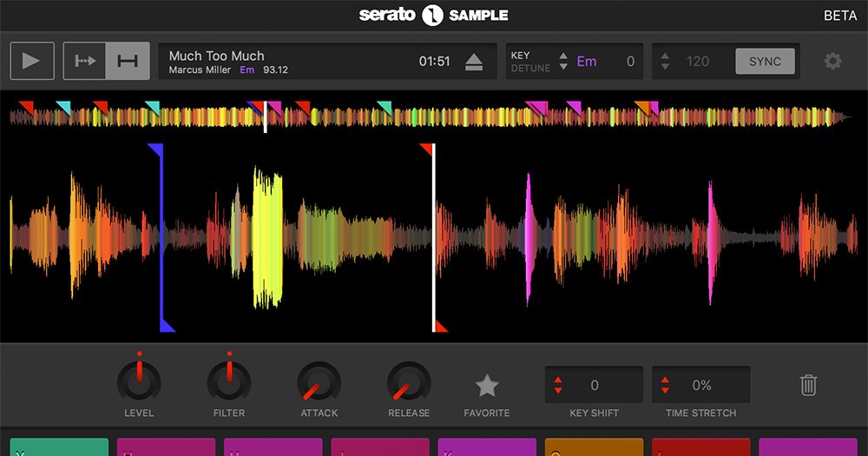Click the KEY SHIFT label
868x456 pixels.
coord(594,413)
